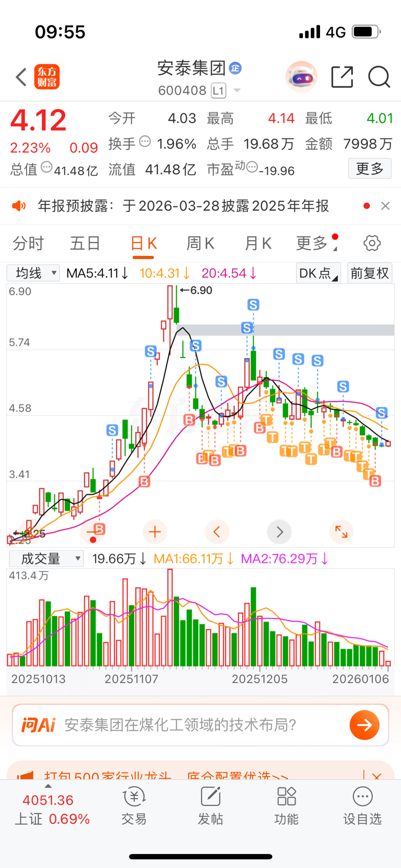Image resolution: width=401 pixels, height=868 pixels.
Task: Tap the L1 level badge
Action: (218, 91)
